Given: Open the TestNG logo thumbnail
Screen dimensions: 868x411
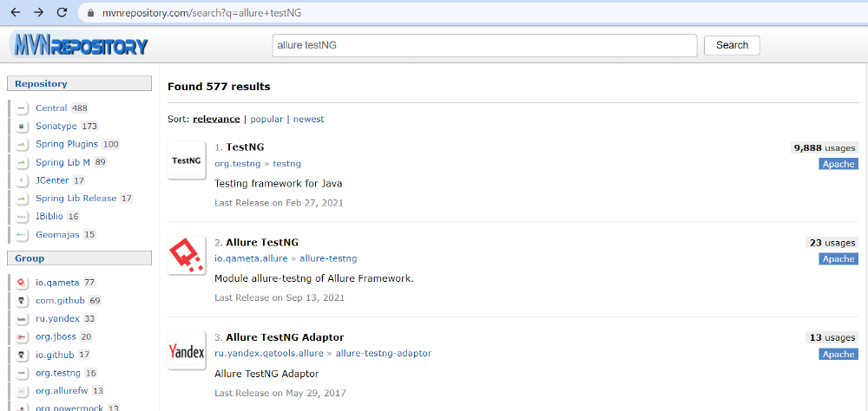Looking at the screenshot, I should coord(187,160).
